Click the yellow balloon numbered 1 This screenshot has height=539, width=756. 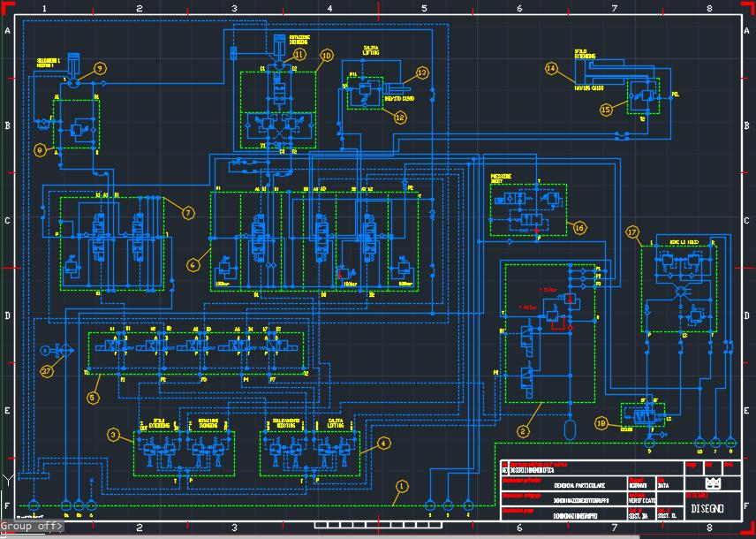point(402,485)
